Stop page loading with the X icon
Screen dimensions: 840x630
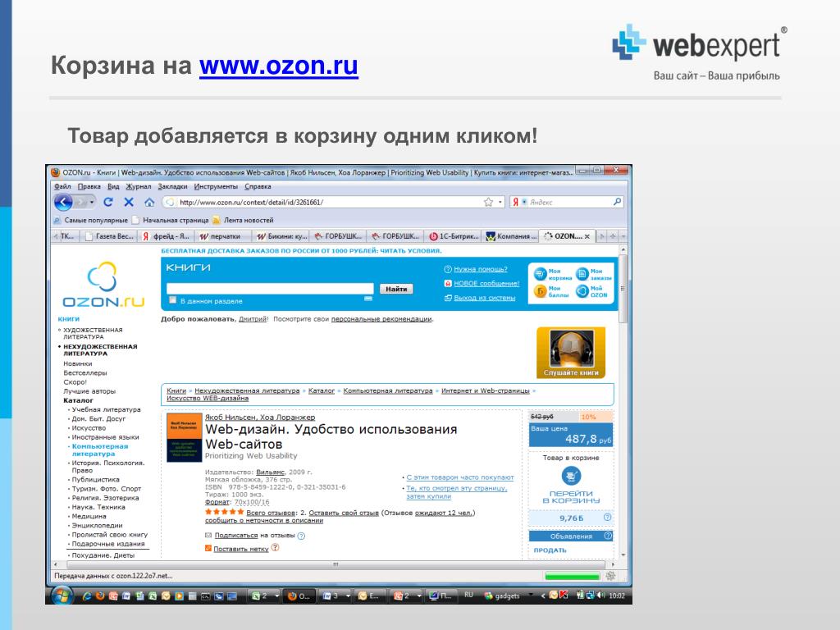click(x=129, y=202)
